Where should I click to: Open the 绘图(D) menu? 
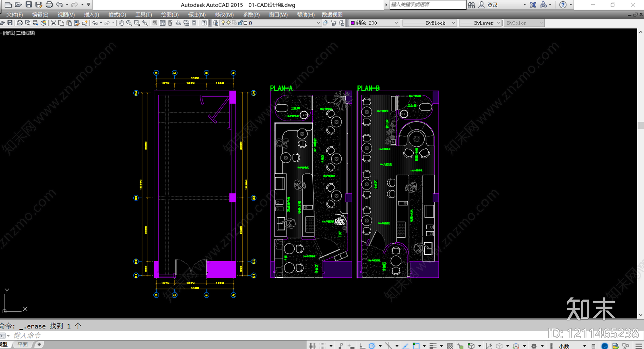[x=170, y=15]
